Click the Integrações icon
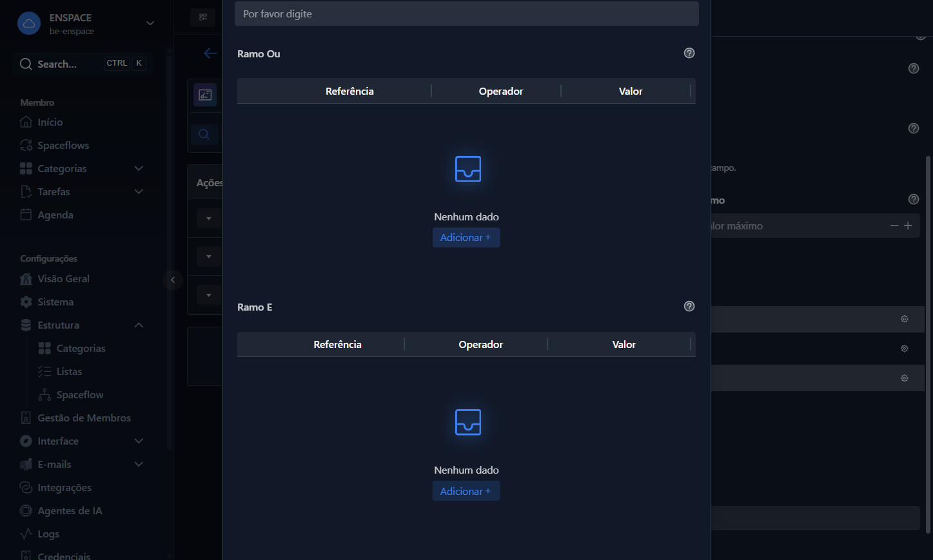This screenshot has width=933, height=560. point(26,488)
